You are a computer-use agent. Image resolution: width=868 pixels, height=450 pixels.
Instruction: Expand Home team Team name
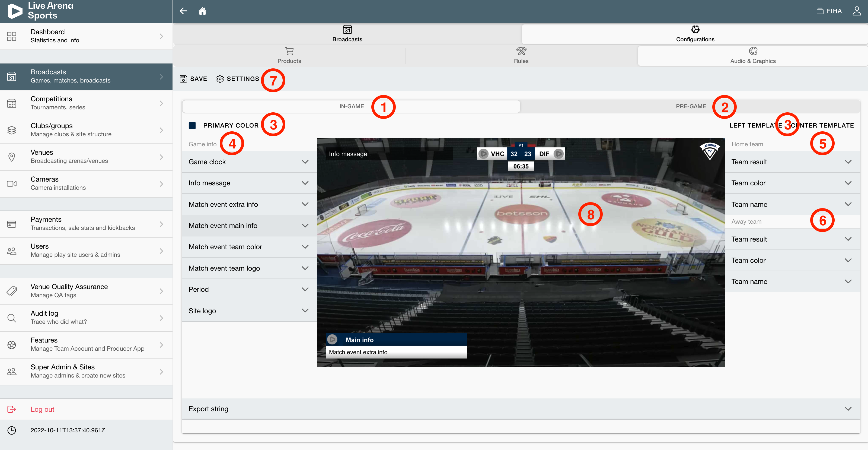pos(793,204)
